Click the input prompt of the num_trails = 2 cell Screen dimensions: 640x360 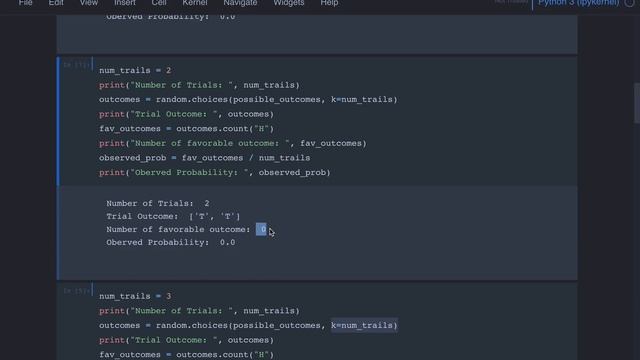(x=76, y=65)
